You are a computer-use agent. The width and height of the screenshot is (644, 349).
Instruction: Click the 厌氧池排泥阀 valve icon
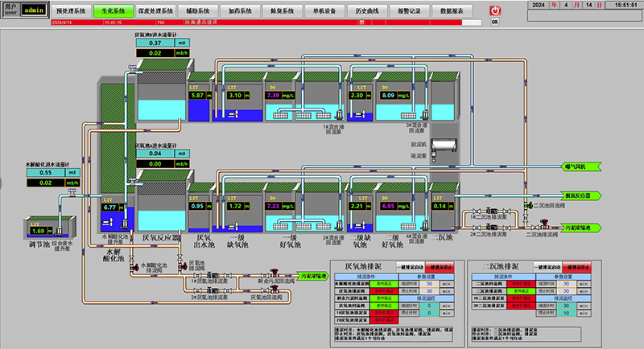pos(183,266)
